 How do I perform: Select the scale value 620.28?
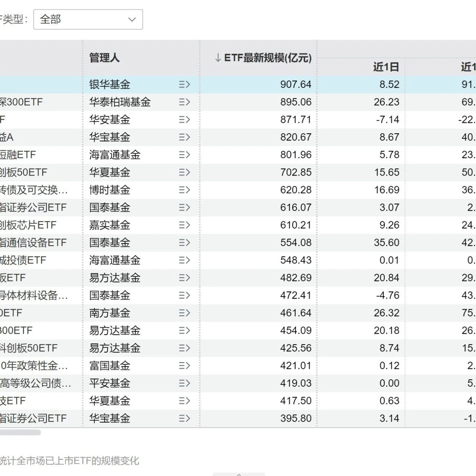[296, 190]
